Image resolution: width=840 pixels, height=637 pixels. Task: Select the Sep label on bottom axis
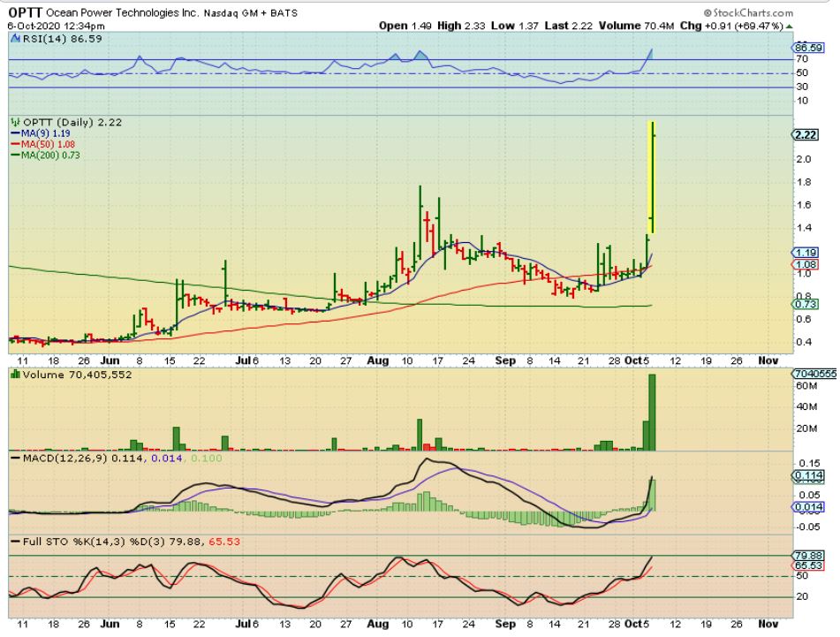coord(505,360)
